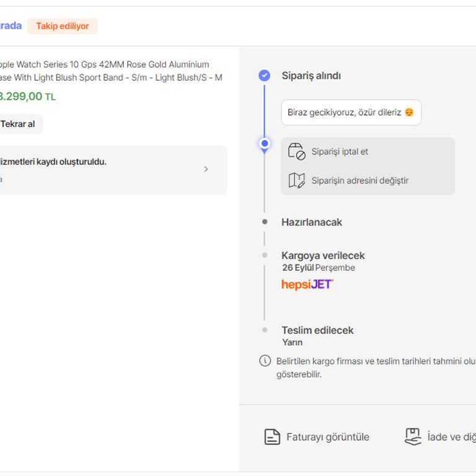
Task: Click the Biraz gecikiyoruz message bubble
Action: 351,113
